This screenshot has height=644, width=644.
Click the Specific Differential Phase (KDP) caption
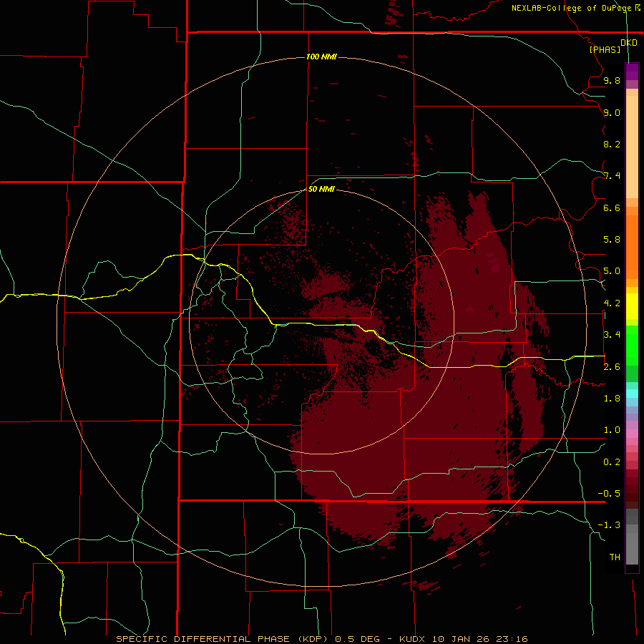[222, 639]
